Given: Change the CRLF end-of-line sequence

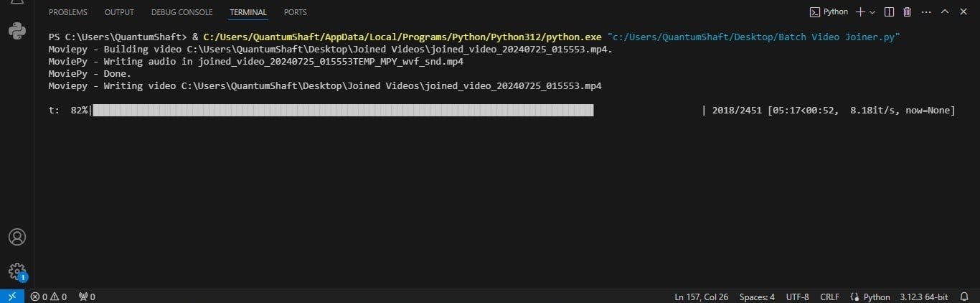Looking at the screenshot, I should click(829, 297).
